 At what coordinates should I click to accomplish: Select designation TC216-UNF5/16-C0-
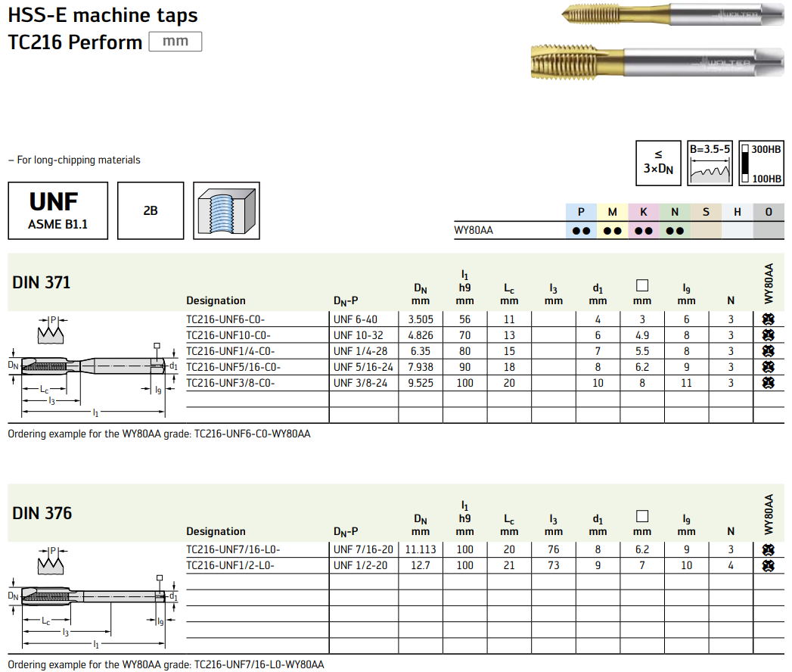tap(233, 367)
